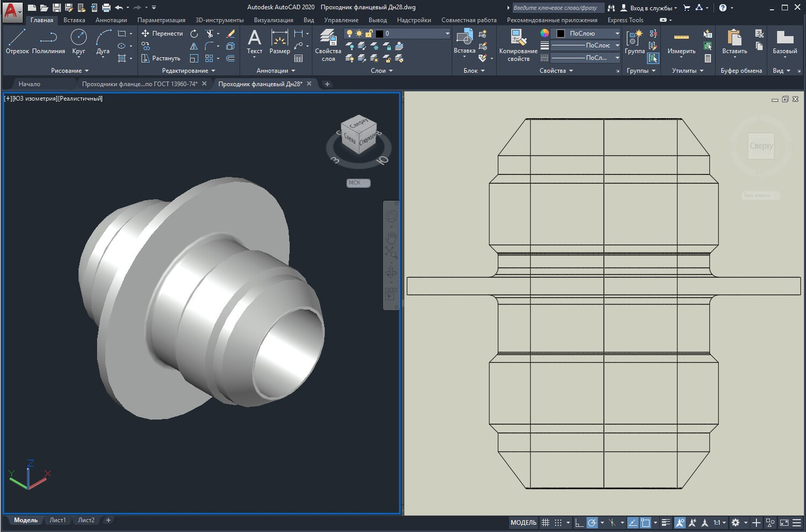Add a new drawing tab with plus button
806x532 pixels.
[327, 84]
